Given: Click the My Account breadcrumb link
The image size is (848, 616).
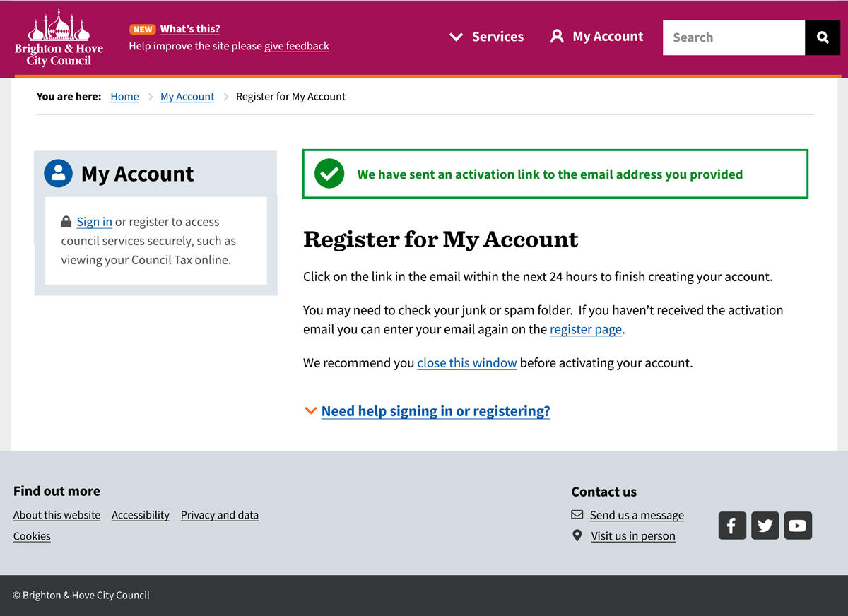Looking at the screenshot, I should pyautogui.click(x=187, y=97).
